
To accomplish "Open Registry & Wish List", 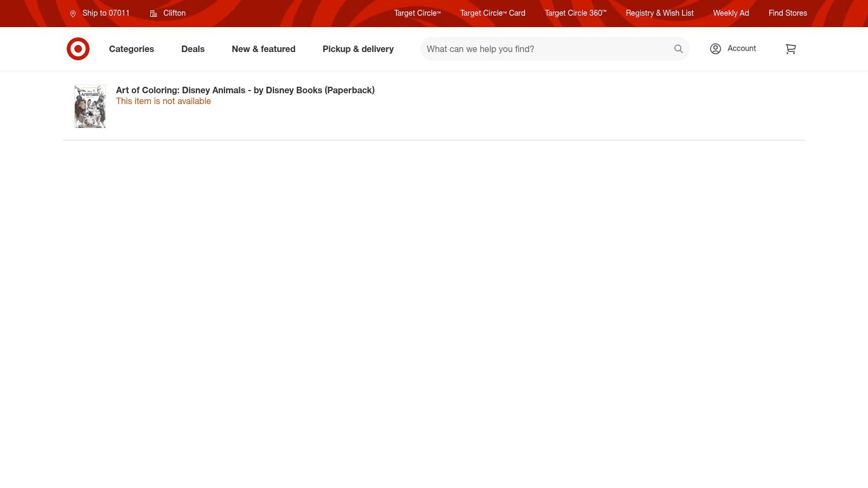I will 660,13.
